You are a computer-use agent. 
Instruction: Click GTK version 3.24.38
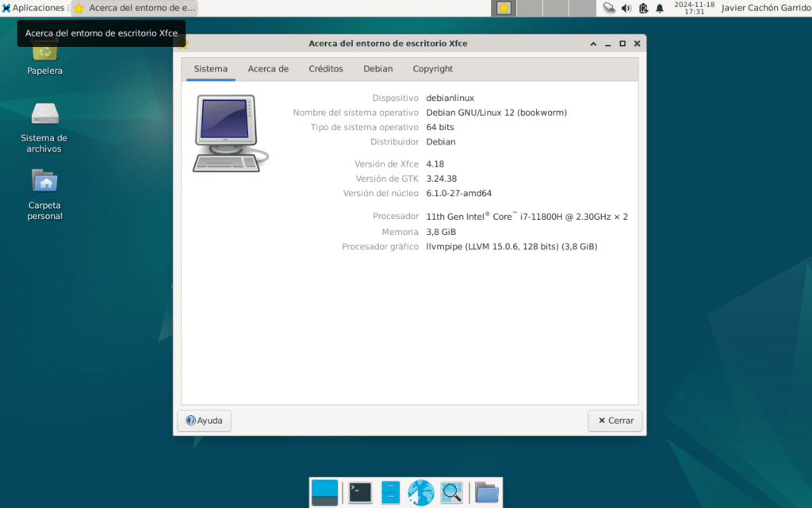click(x=441, y=179)
